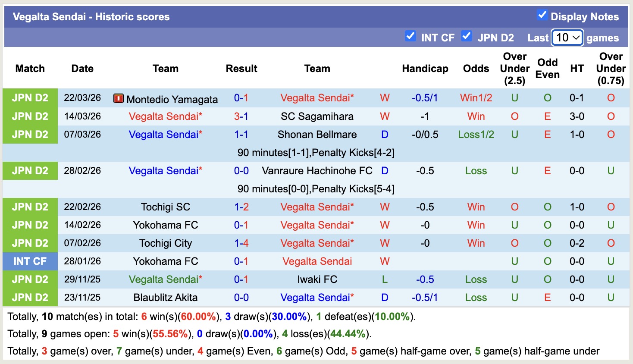Click the JPN D2 badge on the Iwaki FC row

[x=30, y=279]
